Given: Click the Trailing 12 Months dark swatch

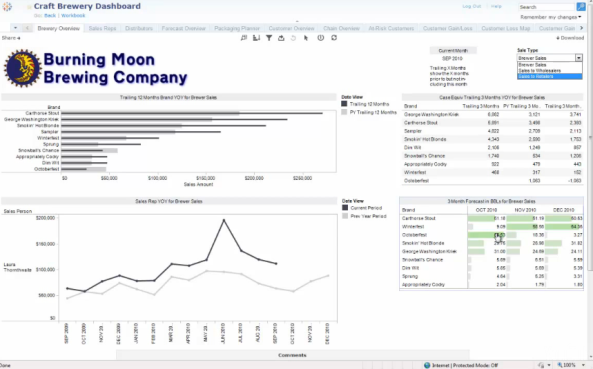Looking at the screenshot, I should [344, 104].
